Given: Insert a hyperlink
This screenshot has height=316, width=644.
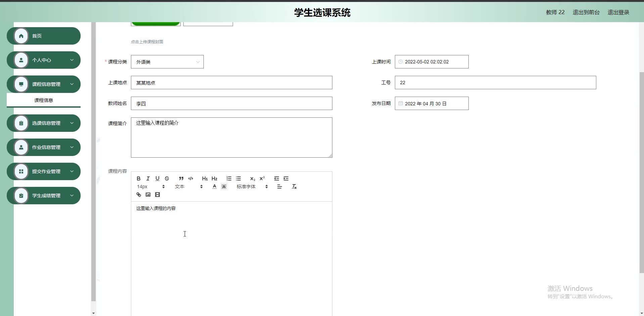Looking at the screenshot, I should [x=138, y=195].
